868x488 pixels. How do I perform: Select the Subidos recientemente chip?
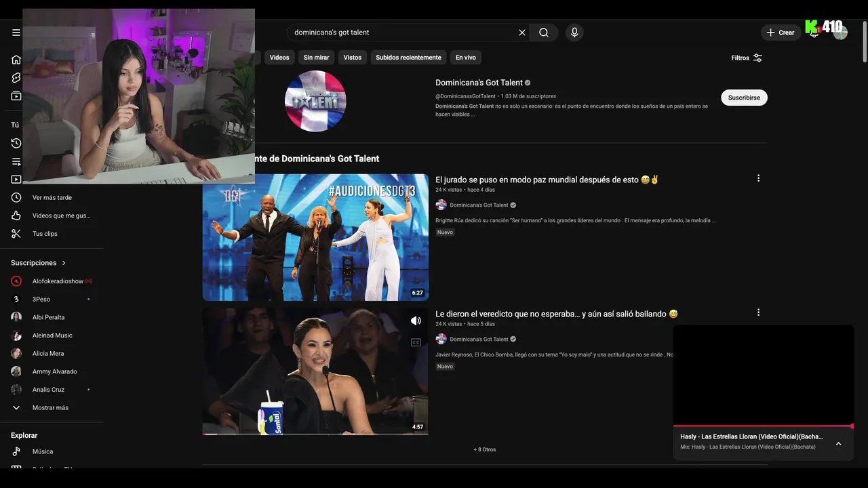(408, 58)
